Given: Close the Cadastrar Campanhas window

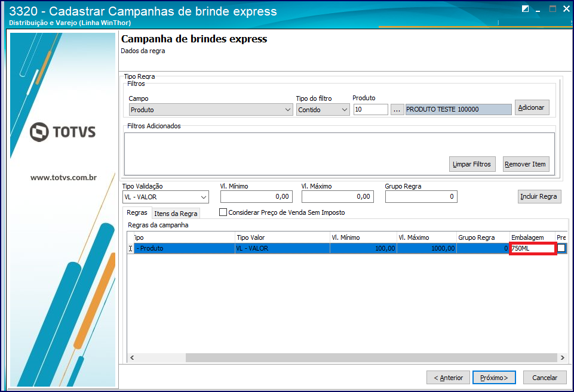Looking at the screenshot, I should [566, 8].
